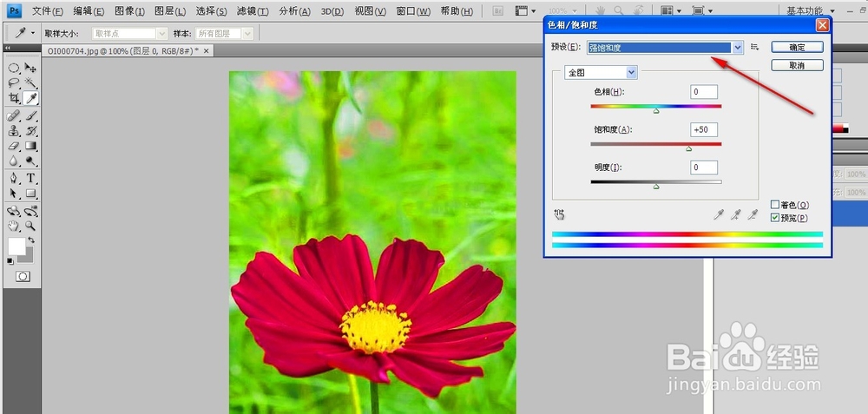The width and height of the screenshot is (868, 414).
Task: Select the Zoom tool in toolbox
Action: coord(31,226)
